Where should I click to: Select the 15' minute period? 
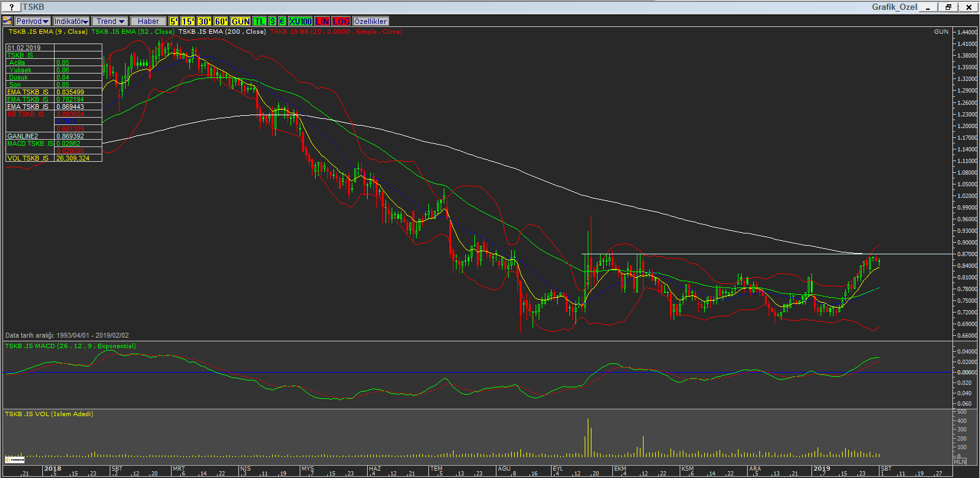(188, 21)
